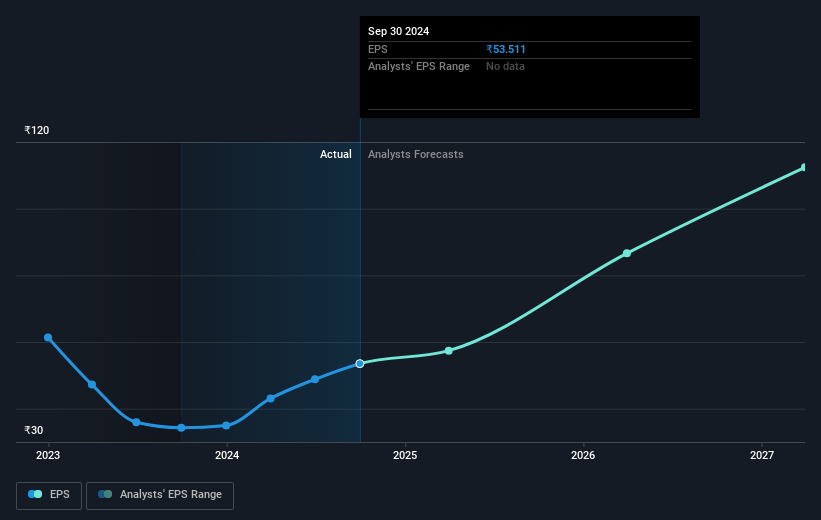Image resolution: width=821 pixels, height=520 pixels.
Task: Click the 2023 x-axis label
Action: click(48, 456)
